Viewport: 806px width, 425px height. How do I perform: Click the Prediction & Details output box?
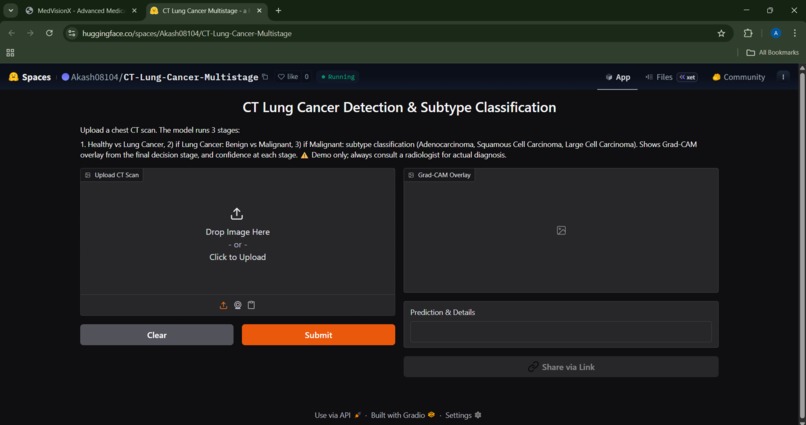tap(561, 332)
